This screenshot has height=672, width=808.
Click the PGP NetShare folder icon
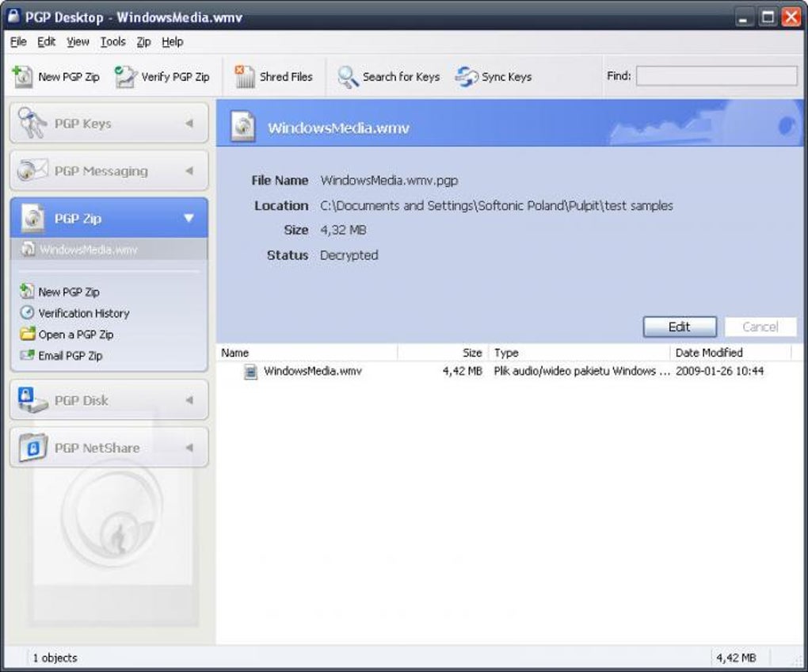(x=33, y=447)
